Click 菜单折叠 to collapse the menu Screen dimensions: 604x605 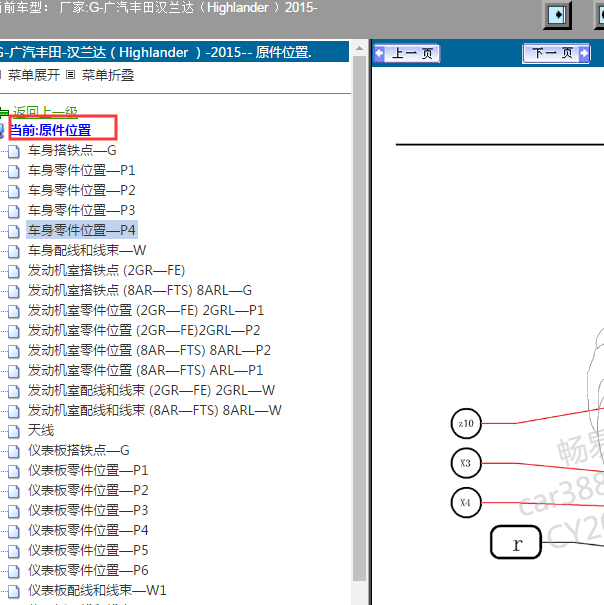click(x=108, y=75)
